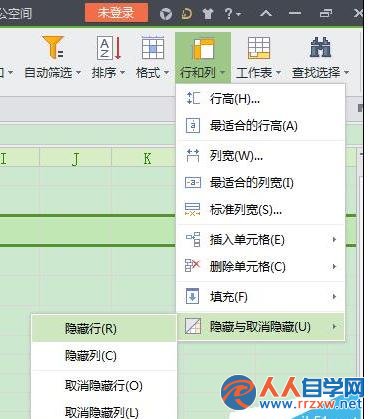Click the Row Height icon in menu
This screenshot has width=374, height=419.
(x=193, y=98)
